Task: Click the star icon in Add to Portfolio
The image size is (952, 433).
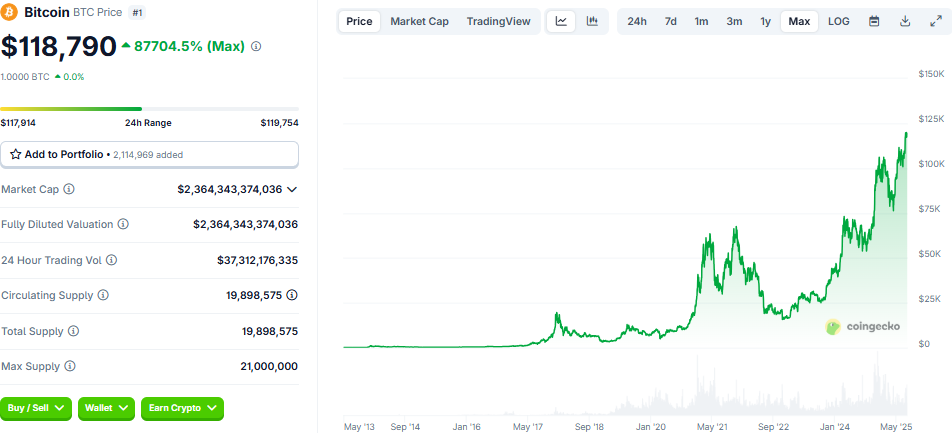Action: pyautogui.click(x=16, y=154)
